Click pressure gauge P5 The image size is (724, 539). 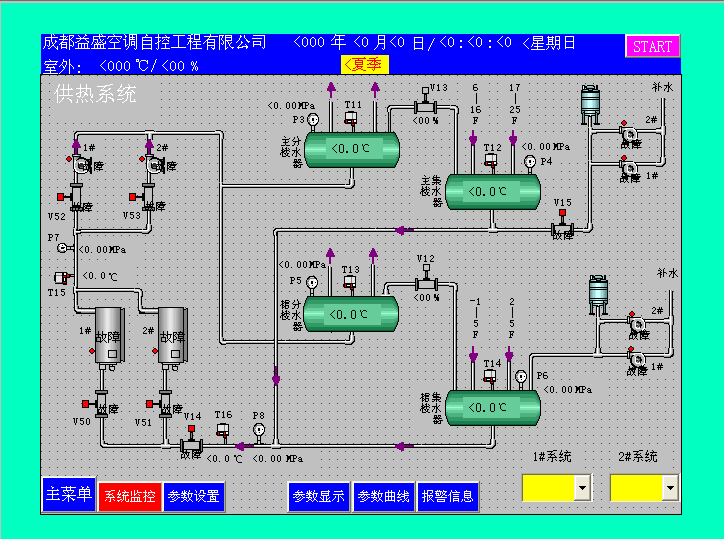tap(312, 283)
